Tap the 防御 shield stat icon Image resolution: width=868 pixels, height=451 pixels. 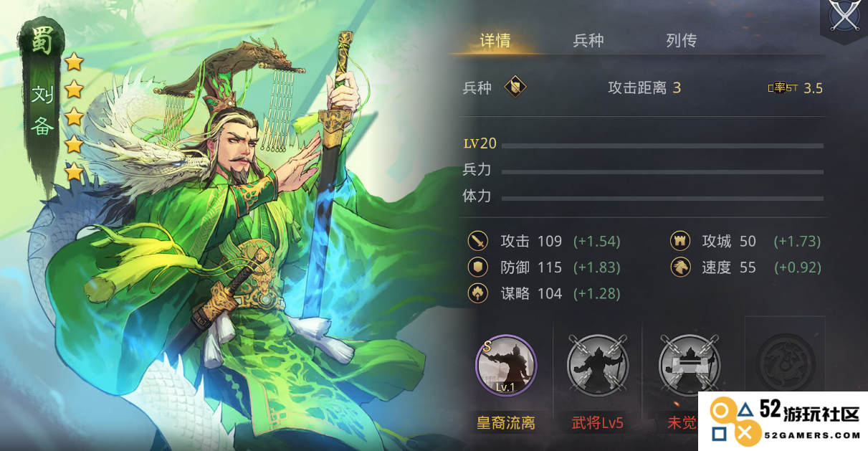pos(478,267)
